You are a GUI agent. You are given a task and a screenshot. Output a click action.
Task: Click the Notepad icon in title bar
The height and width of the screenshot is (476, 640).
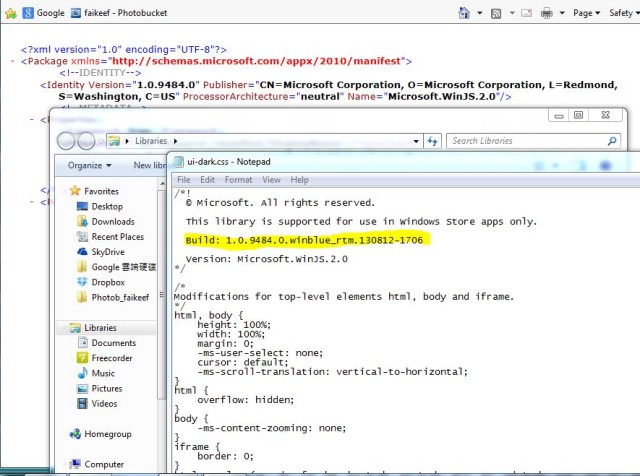(178, 162)
